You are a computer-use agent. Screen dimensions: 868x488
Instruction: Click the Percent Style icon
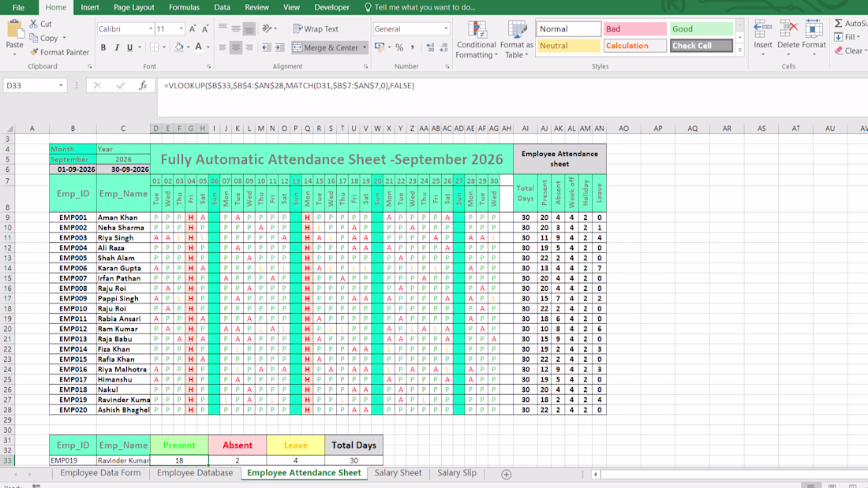(x=399, y=47)
